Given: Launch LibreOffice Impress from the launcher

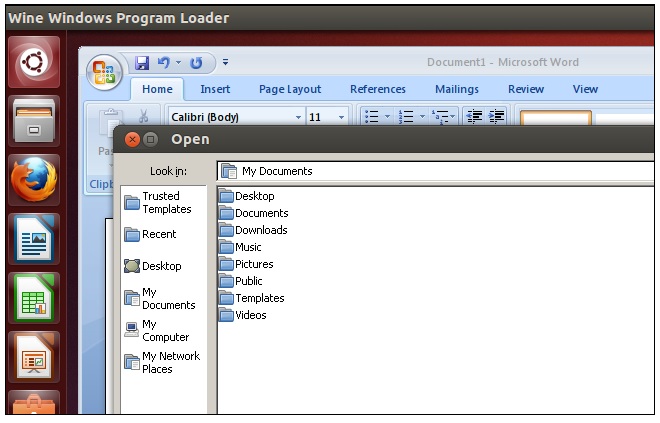Looking at the screenshot, I should pyautogui.click(x=34, y=357).
